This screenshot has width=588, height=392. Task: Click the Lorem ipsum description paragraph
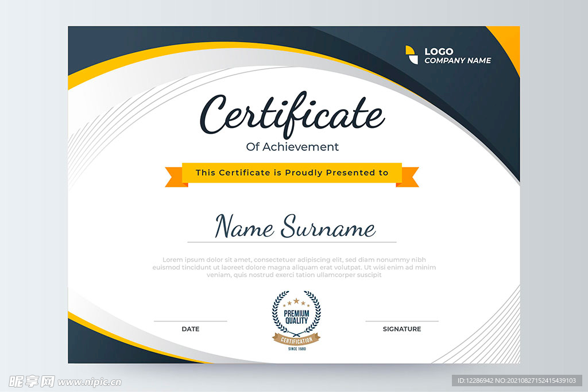(x=294, y=267)
